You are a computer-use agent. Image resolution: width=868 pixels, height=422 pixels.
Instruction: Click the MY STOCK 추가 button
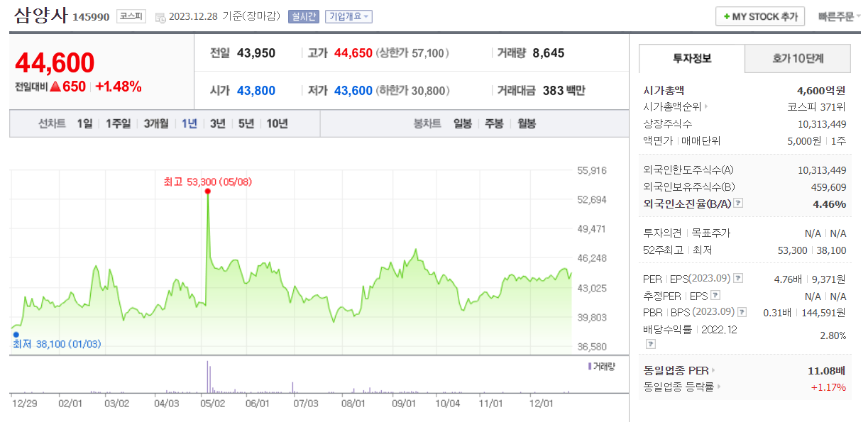click(x=760, y=16)
